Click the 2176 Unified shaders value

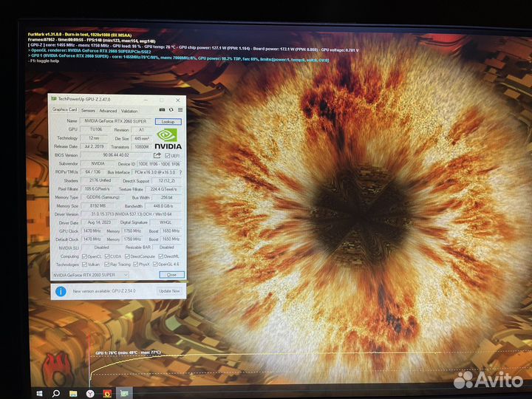coord(100,180)
